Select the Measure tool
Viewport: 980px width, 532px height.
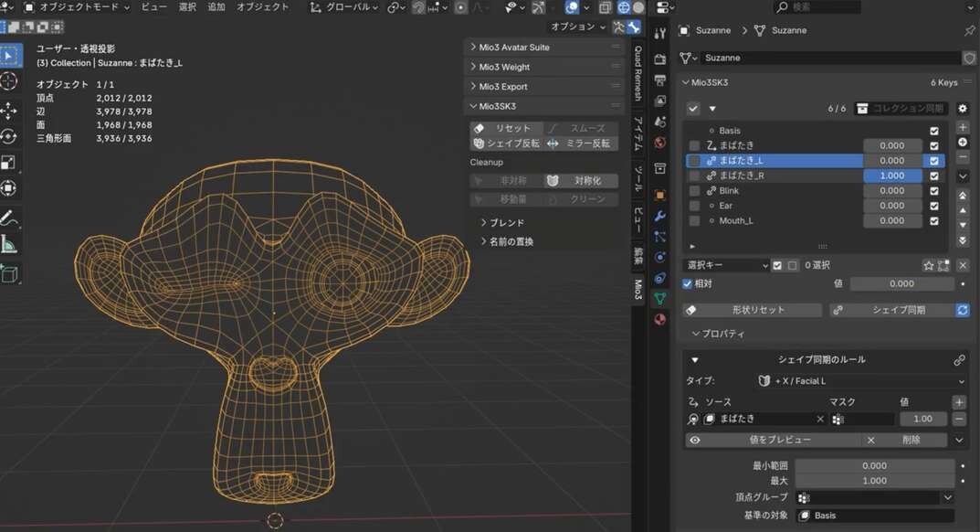(9, 243)
